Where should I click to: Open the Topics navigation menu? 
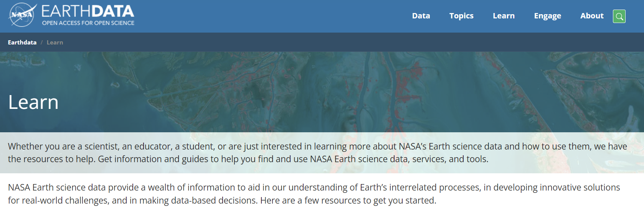click(x=461, y=16)
